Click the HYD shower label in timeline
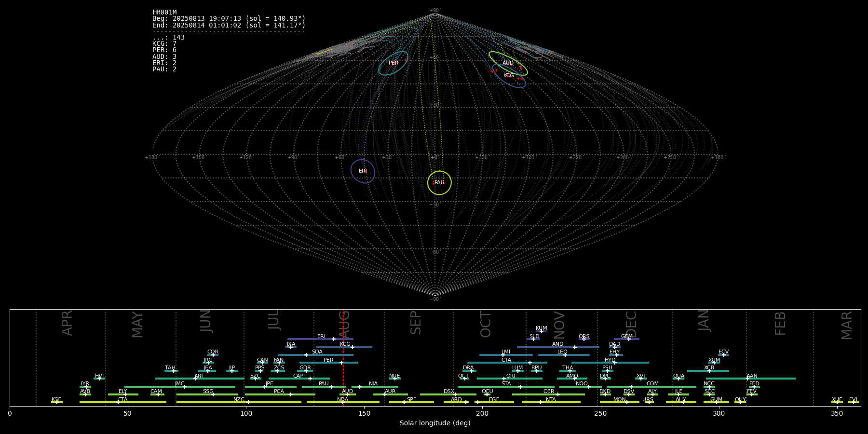The image size is (868, 434). click(x=610, y=360)
